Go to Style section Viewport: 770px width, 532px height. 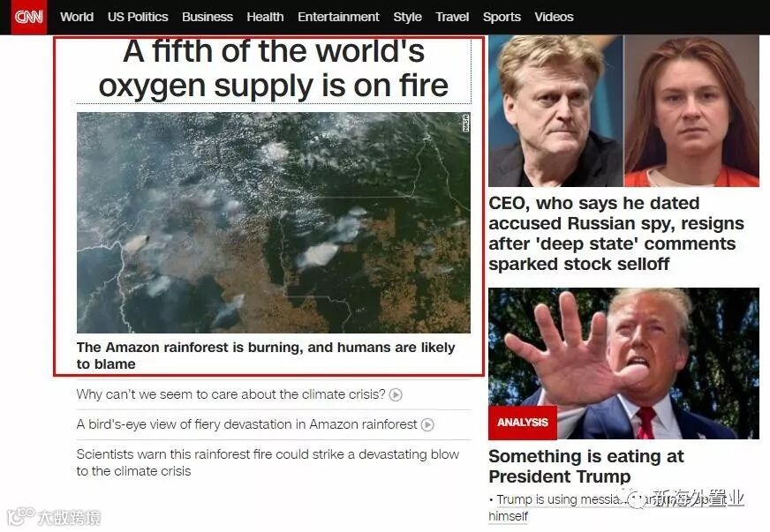coord(407,17)
